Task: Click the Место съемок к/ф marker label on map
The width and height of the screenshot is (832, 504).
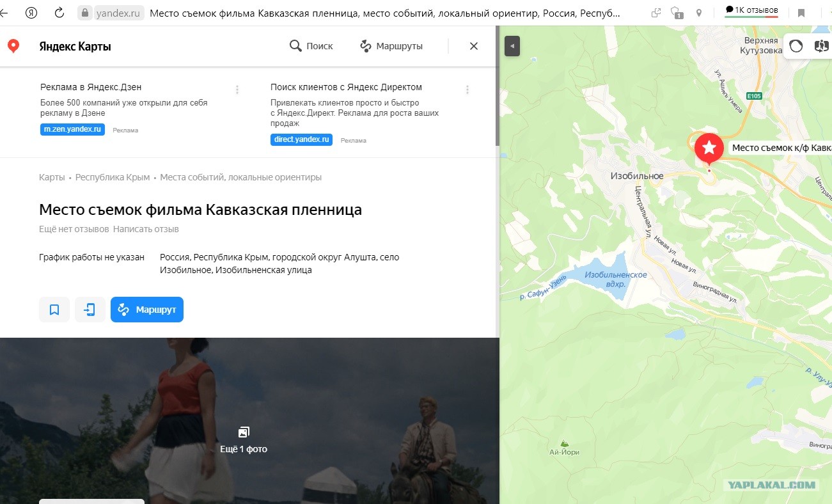Action: pyautogui.click(x=781, y=148)
